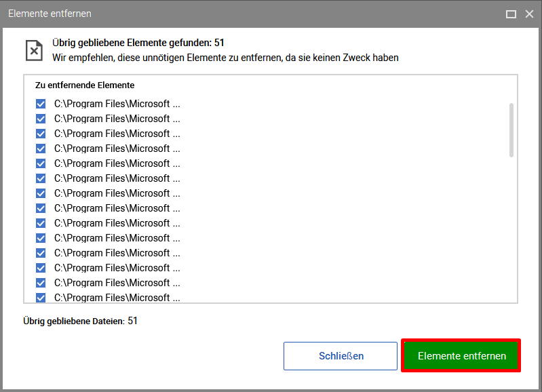The image size is (542, 392).
Task: Click the vertical scrollbar thumb in list
Action: click(x=511, y=130)
